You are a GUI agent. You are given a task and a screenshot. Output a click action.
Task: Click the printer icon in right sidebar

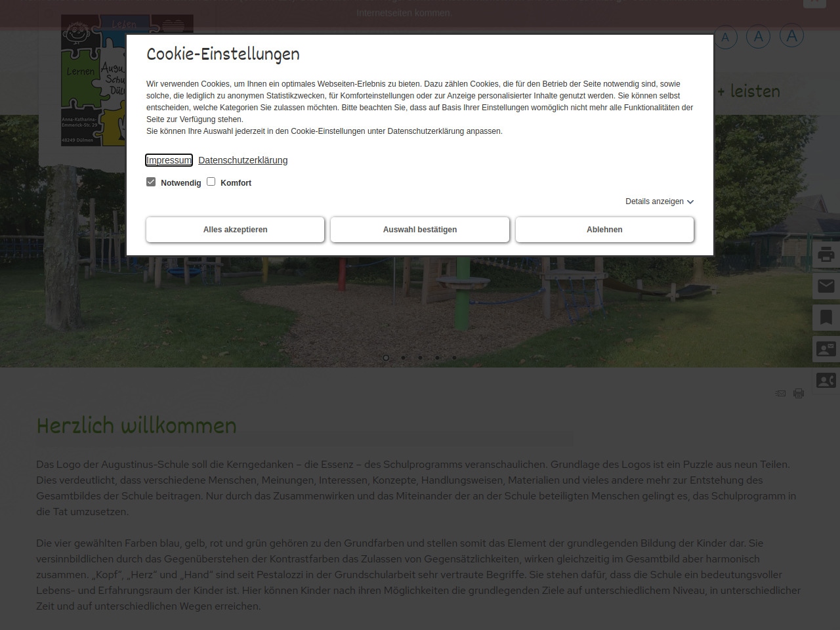click(x=826, y=254)
